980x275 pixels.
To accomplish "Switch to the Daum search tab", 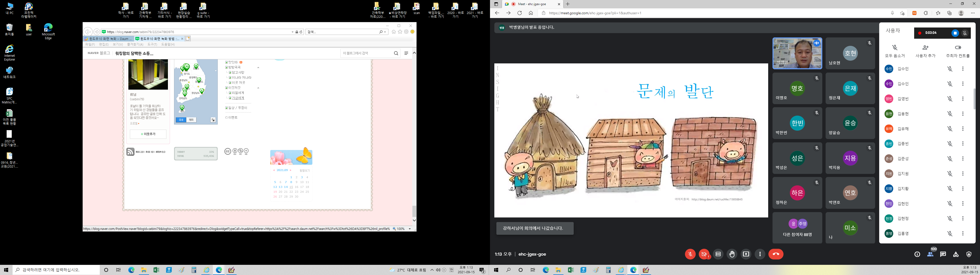I will [x=108, y=39].
